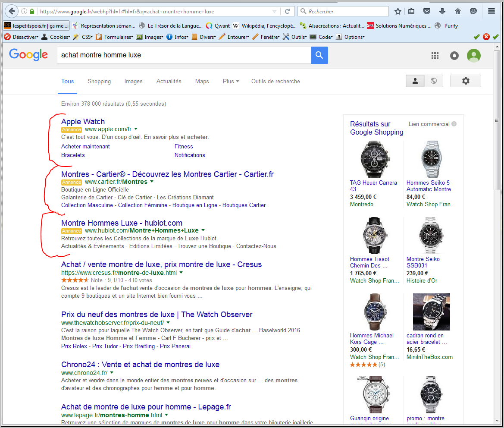Click the TAG Heuer Carrera watch thumbnail
Screen dimensions: 504x428
[x=375, y=159]
